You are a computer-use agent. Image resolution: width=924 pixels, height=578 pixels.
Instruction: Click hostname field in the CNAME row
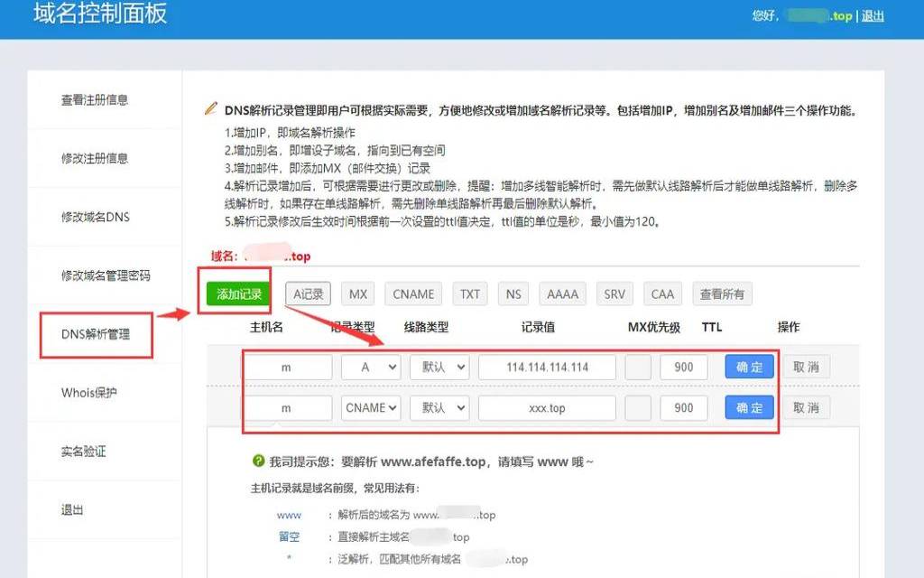(x=288, y=407)
